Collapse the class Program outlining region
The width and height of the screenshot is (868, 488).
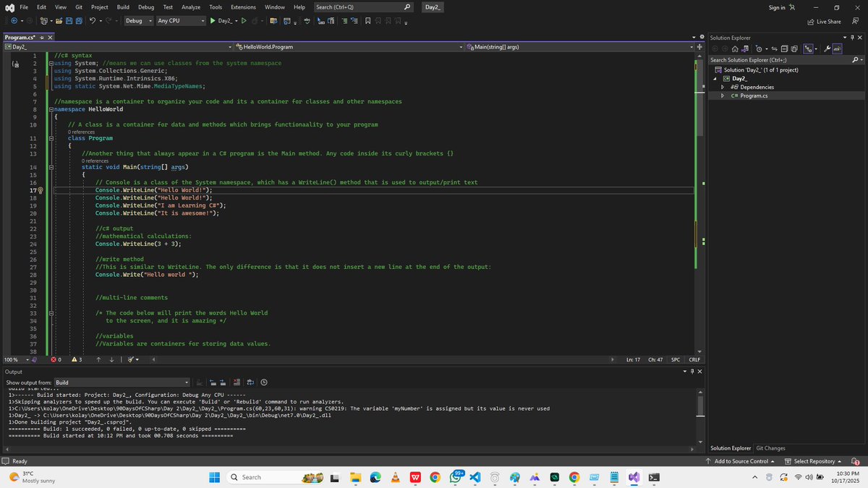pyautogui.click(x=51, y=138)
